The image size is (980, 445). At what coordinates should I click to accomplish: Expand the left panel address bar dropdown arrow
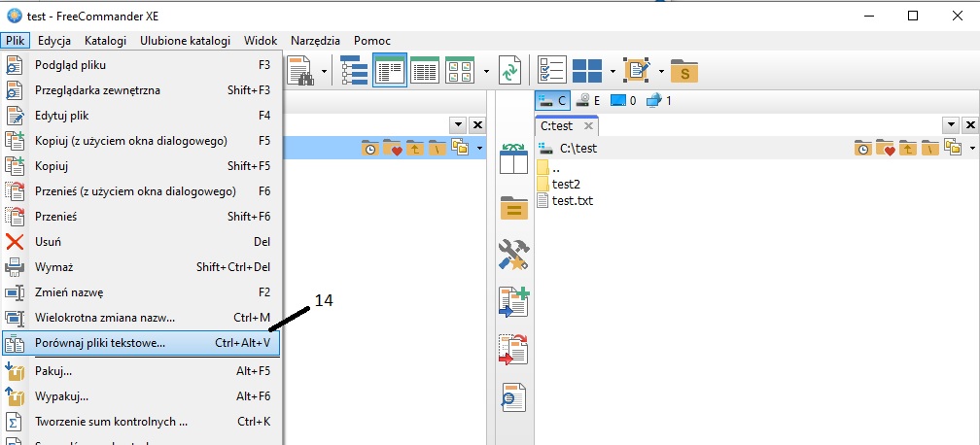coord(480,149)
